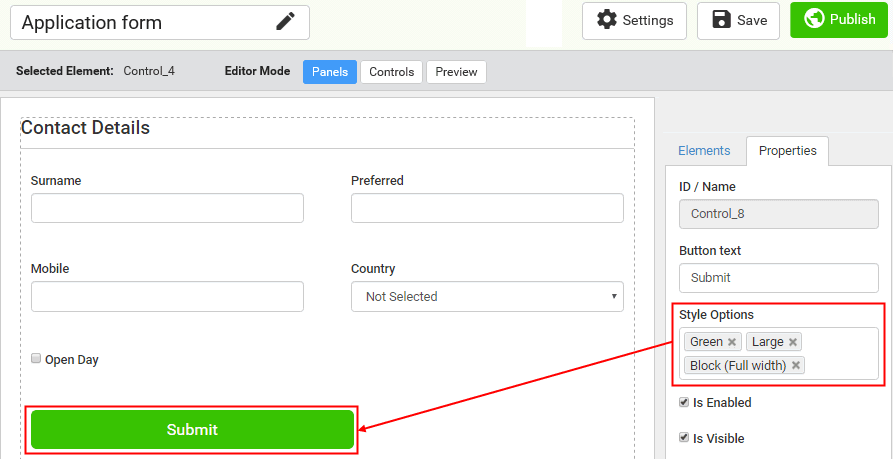Image resolution: width=893 pixels, height=459 pixels.
Task: Open the Elements tab
Action: click(704, 150)
